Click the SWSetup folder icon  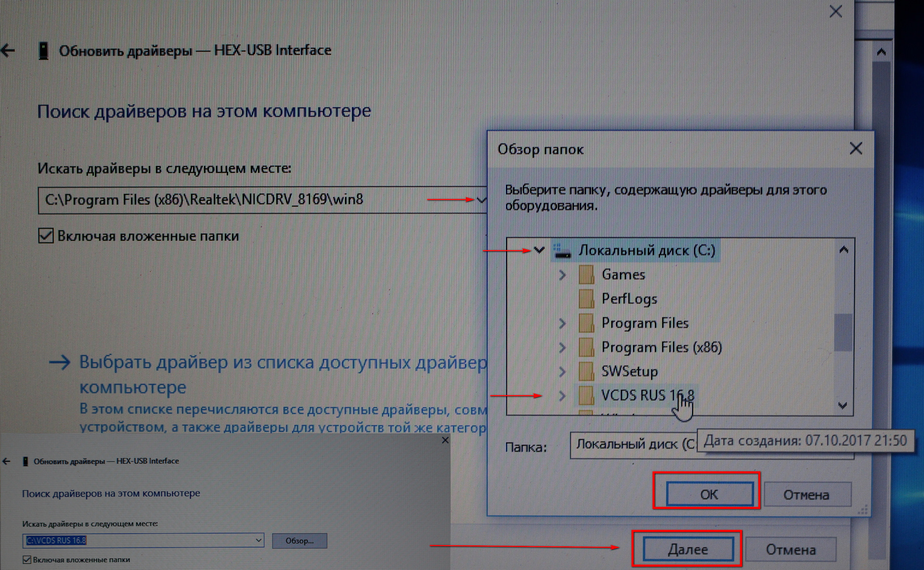click(586, 371)
